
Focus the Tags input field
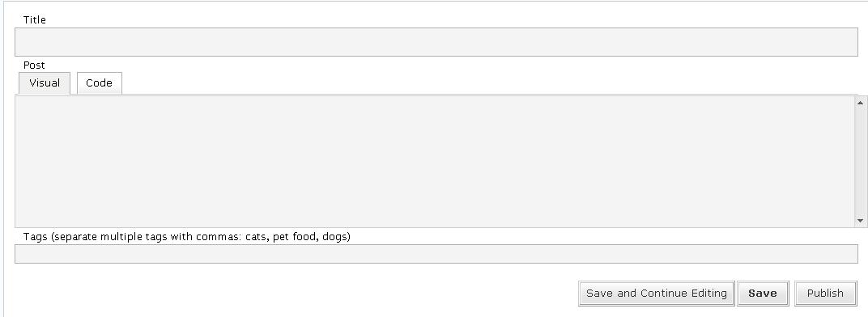click(436, 254)
